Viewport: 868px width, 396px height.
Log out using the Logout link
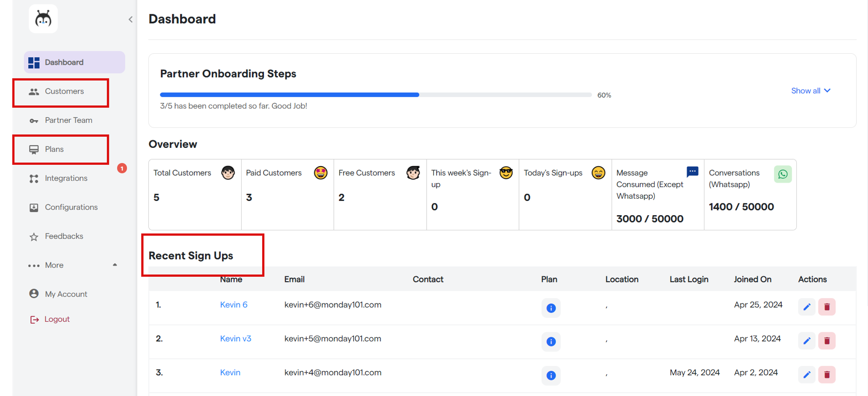click(x=57, y=319)
